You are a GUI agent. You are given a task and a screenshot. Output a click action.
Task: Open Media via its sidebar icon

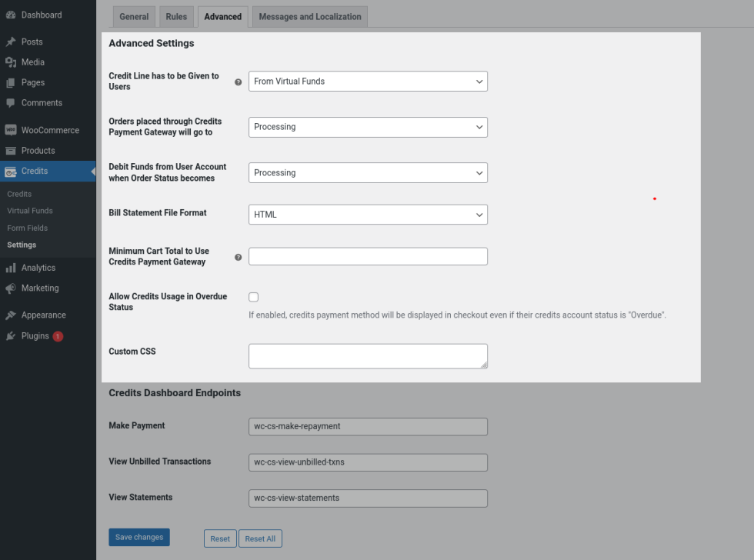coord(11,62)
